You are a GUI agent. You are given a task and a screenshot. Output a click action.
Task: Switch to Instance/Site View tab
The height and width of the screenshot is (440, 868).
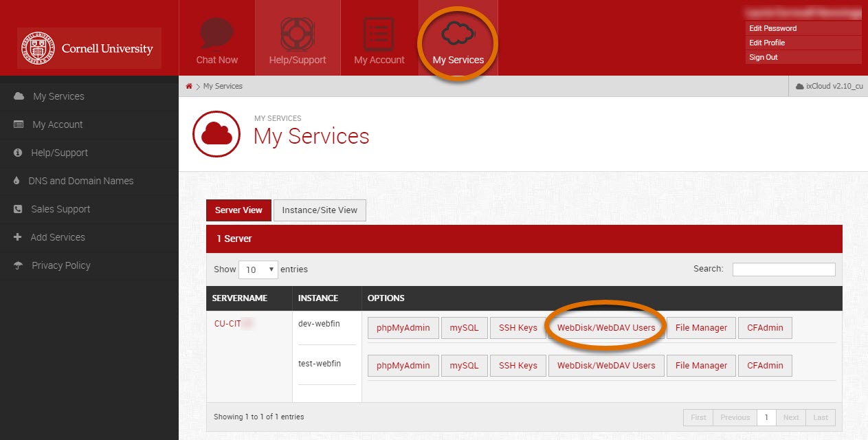[x=320, y=210]
